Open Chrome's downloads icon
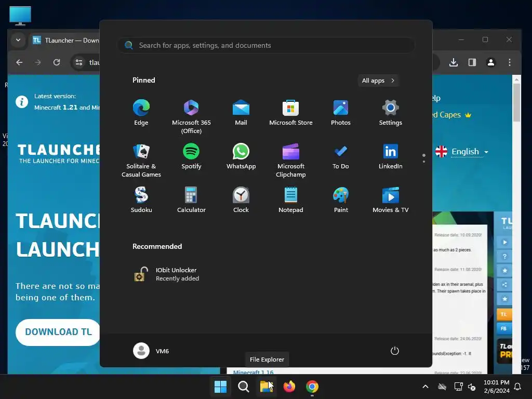Screen dimensions: 532x399 [x=454, y=62]
